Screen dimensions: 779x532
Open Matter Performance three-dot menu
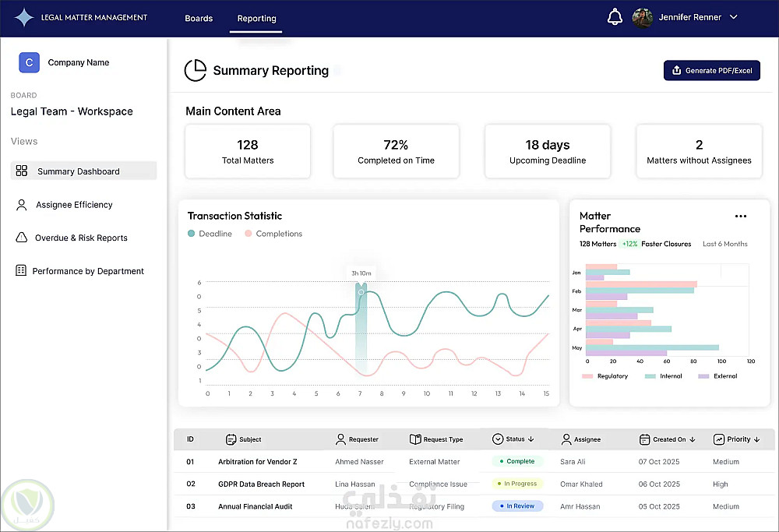[740, 216]
